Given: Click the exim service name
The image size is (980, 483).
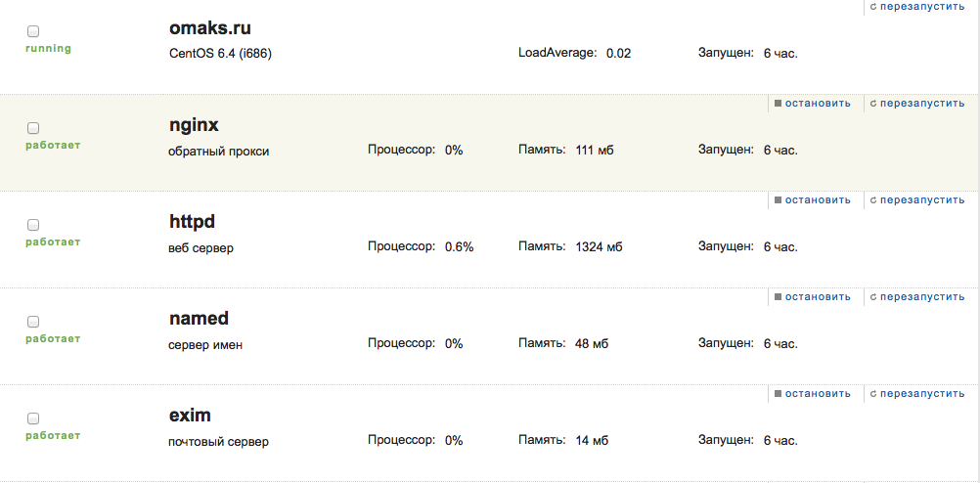Looking at the screenshot, I should point(190,416).
